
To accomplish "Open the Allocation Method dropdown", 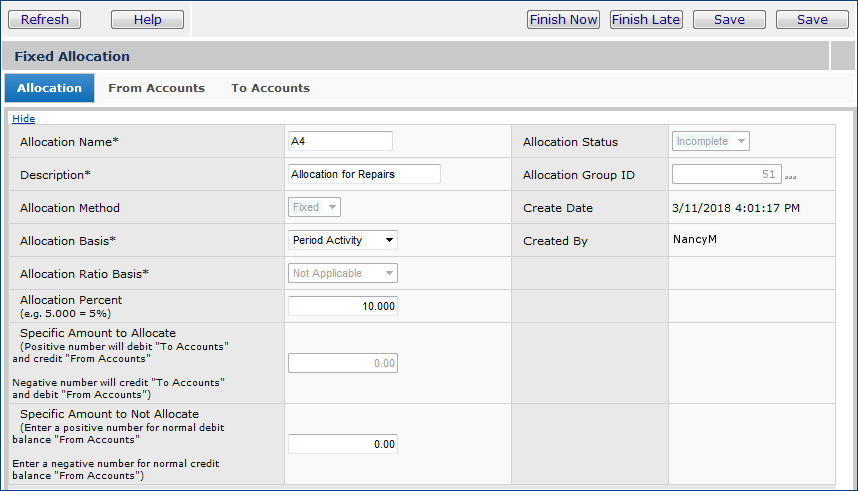I will tap(315, 207).
